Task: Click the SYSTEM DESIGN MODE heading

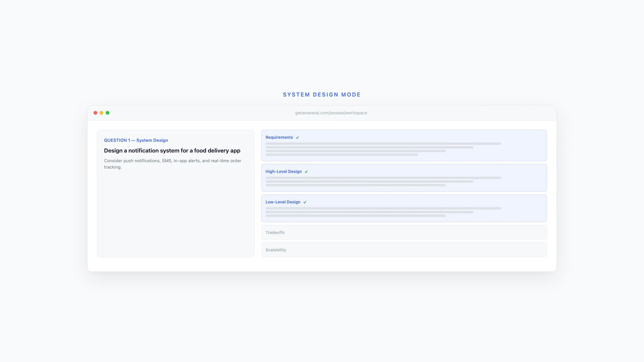Action: (x=322, y=95)
